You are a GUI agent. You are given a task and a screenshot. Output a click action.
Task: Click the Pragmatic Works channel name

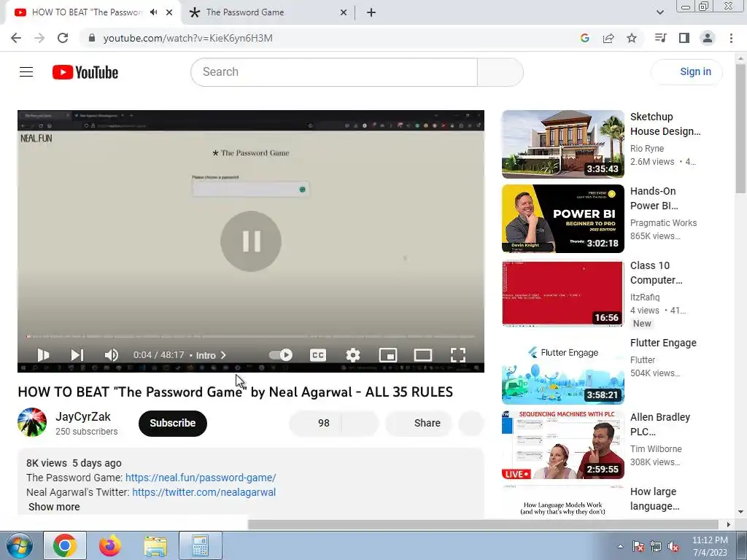click(663, 223)
